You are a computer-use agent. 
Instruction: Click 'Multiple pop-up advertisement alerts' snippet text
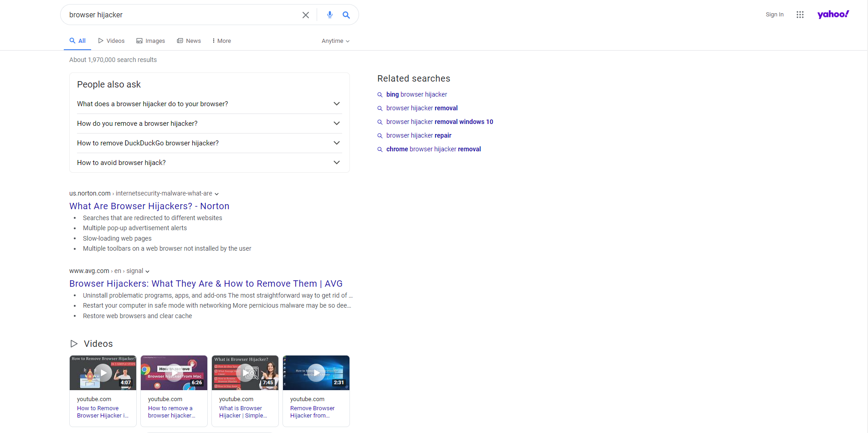[x=135, y=228]
